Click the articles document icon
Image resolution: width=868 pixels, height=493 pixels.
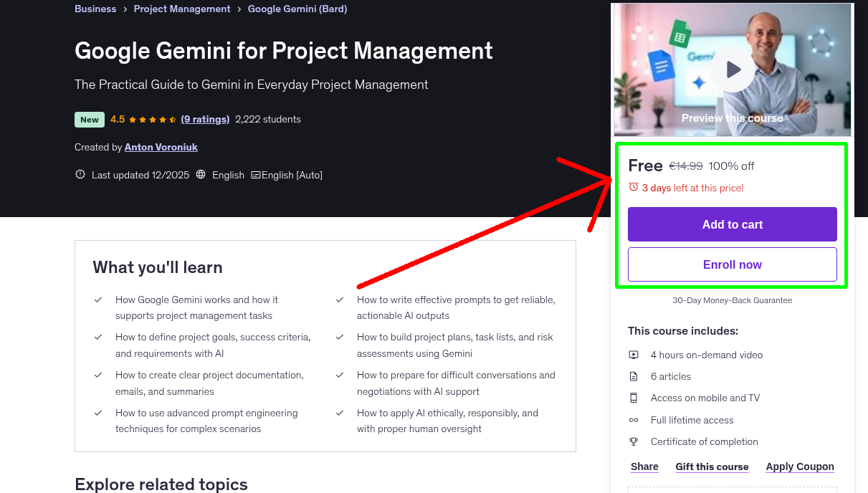[634, 375]
